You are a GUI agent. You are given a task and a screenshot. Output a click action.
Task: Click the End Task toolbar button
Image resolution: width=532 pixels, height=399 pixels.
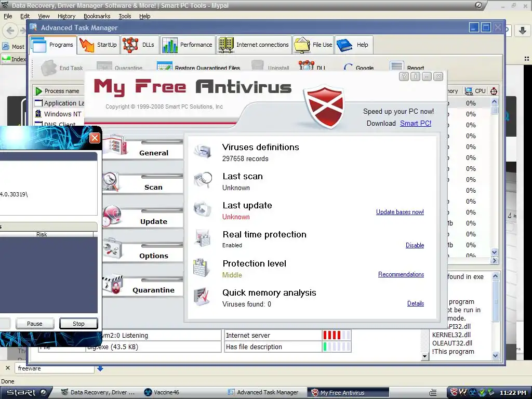point(62,67)
